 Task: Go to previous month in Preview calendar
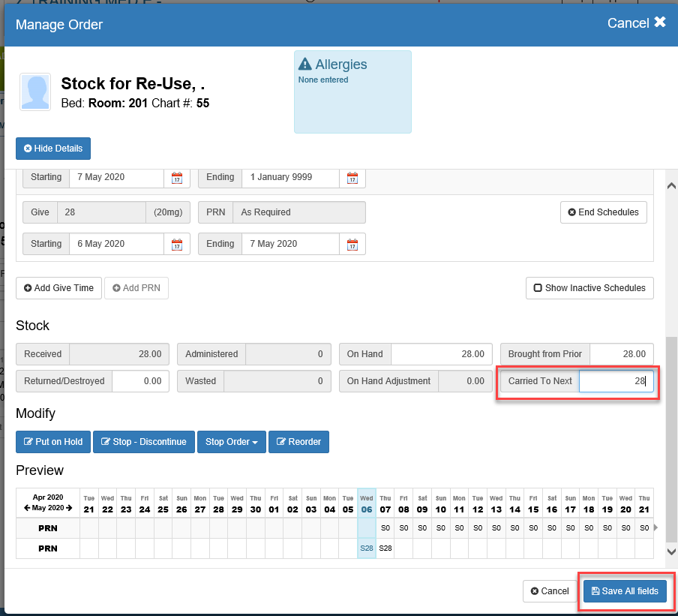(28, 508)
